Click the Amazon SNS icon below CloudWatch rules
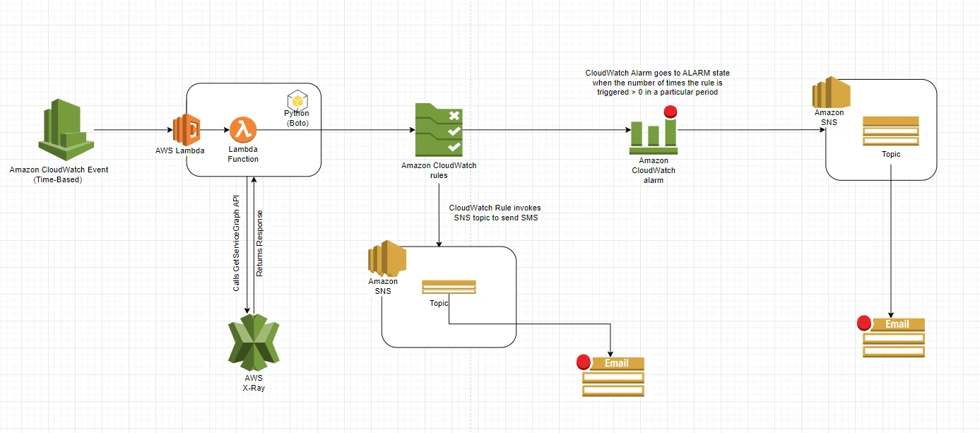Screen dimensions: 980x433 tap(386, 259)
